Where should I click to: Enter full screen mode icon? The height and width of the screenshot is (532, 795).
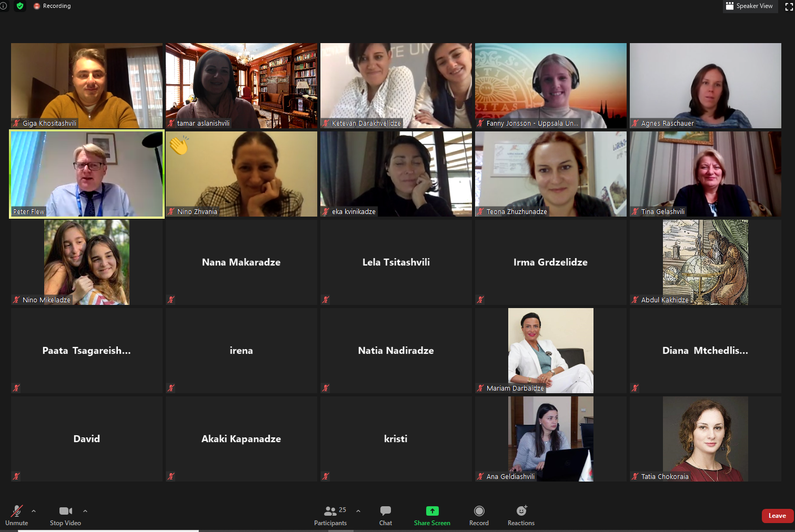click(x=789, y=6)
